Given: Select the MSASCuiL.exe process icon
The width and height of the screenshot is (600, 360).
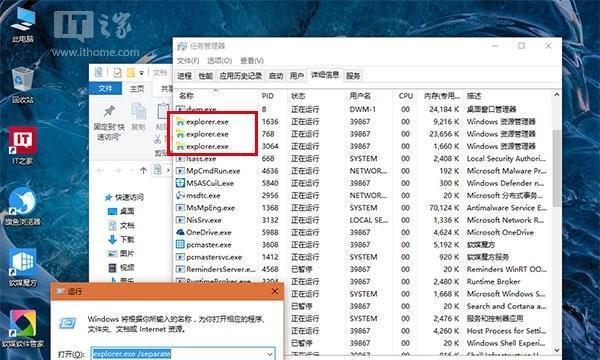Looking at the screenshot, I should tap(180, 183).
